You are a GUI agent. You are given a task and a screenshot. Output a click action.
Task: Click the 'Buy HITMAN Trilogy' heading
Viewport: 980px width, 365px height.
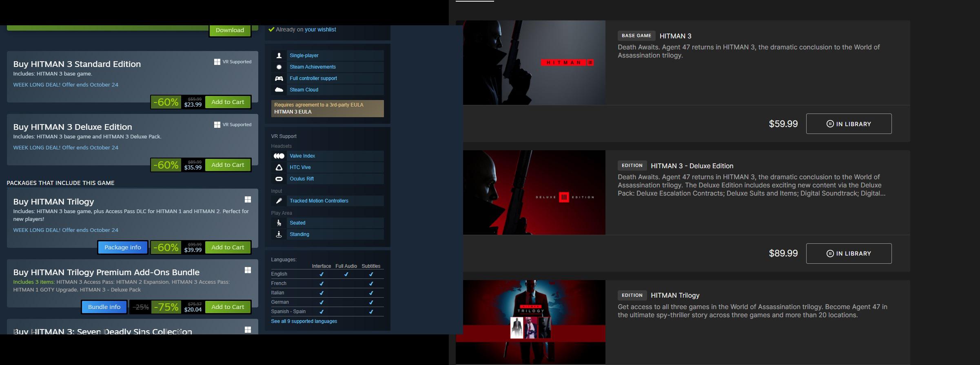click(53, 202)
